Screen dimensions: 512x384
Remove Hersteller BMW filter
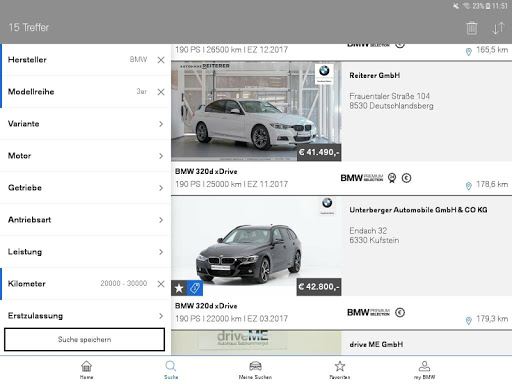(x=161, y=60)
